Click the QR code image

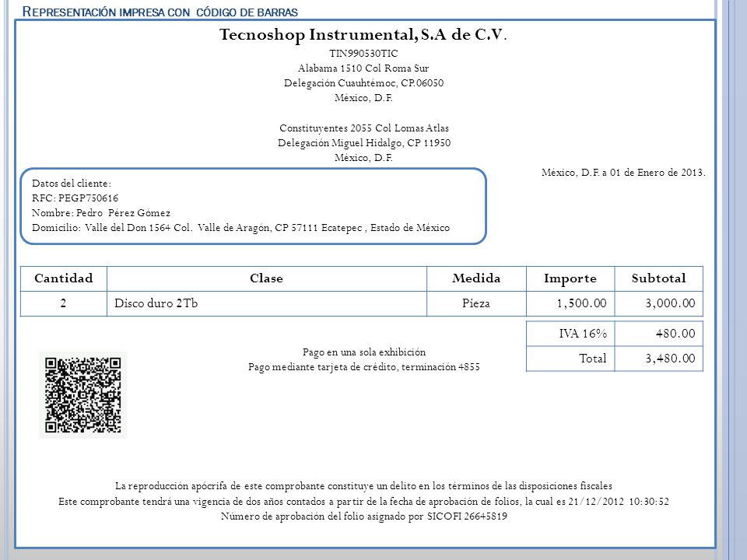[x=83, y=395]
